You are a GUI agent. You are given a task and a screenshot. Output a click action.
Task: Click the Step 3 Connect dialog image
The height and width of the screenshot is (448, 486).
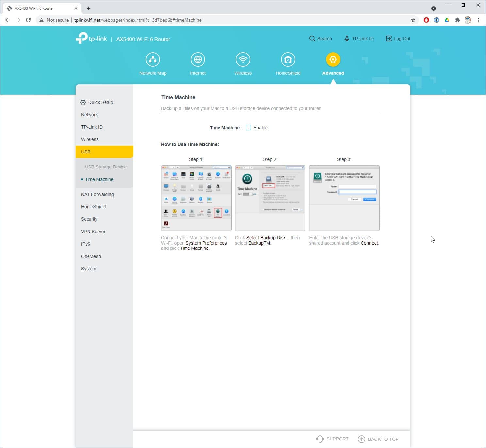tap(344, 198)
